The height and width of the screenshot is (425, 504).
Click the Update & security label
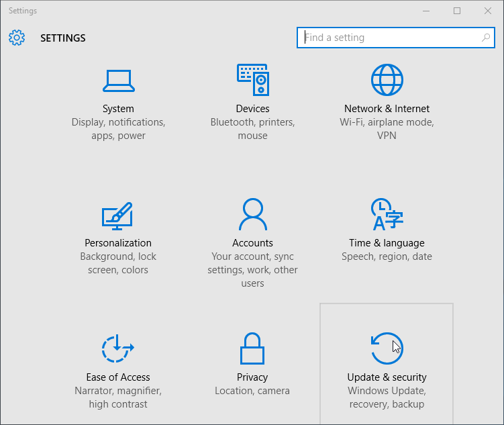click(x=387, y=377)
